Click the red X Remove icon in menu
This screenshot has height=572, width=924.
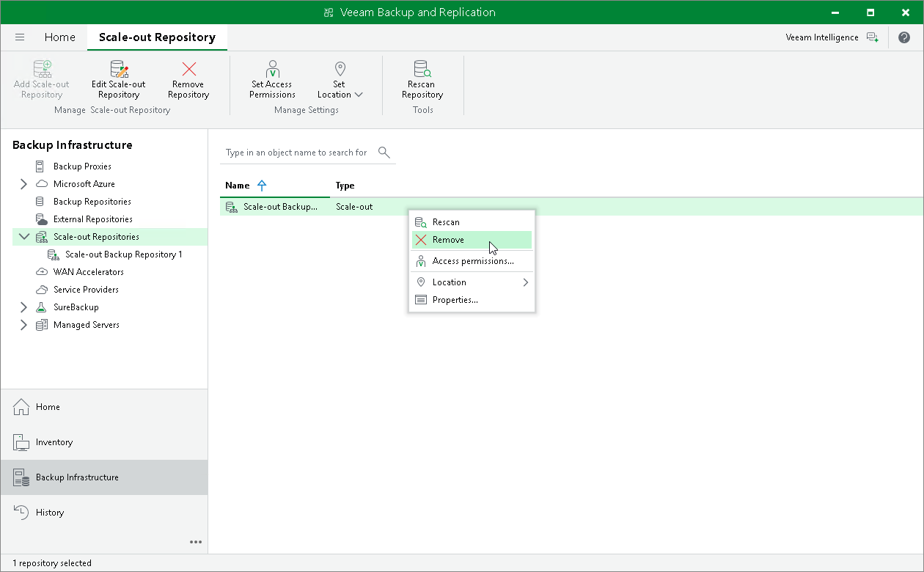click(x=421, y=240)
